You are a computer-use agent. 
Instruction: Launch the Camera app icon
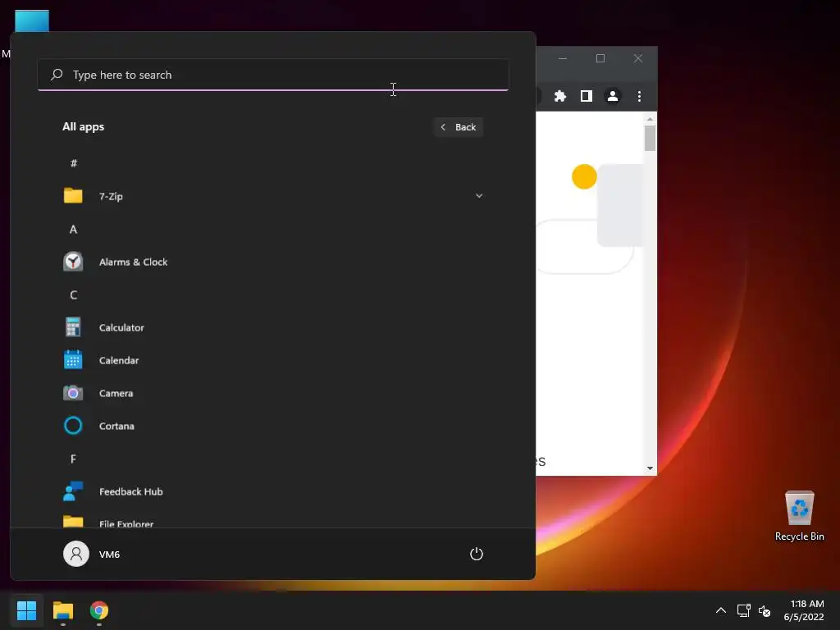73,393
